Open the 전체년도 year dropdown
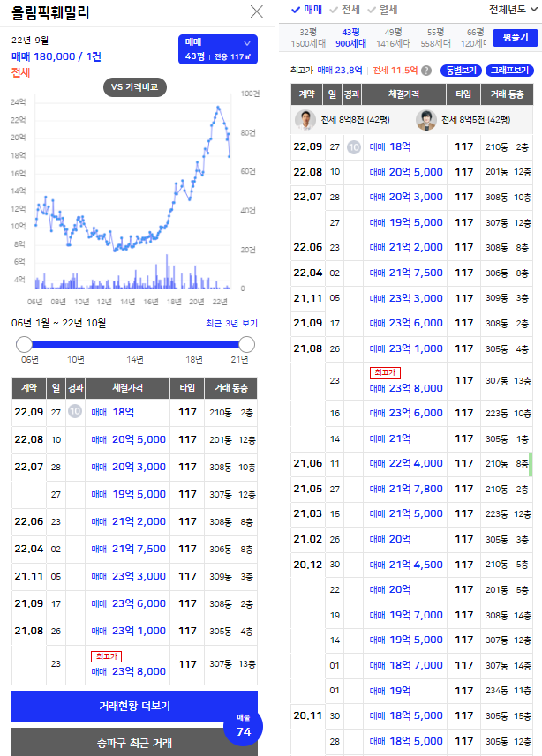Image resolution: width=542 pixels, height=756 pixels. pyautogui.click(x=513, y=9)
